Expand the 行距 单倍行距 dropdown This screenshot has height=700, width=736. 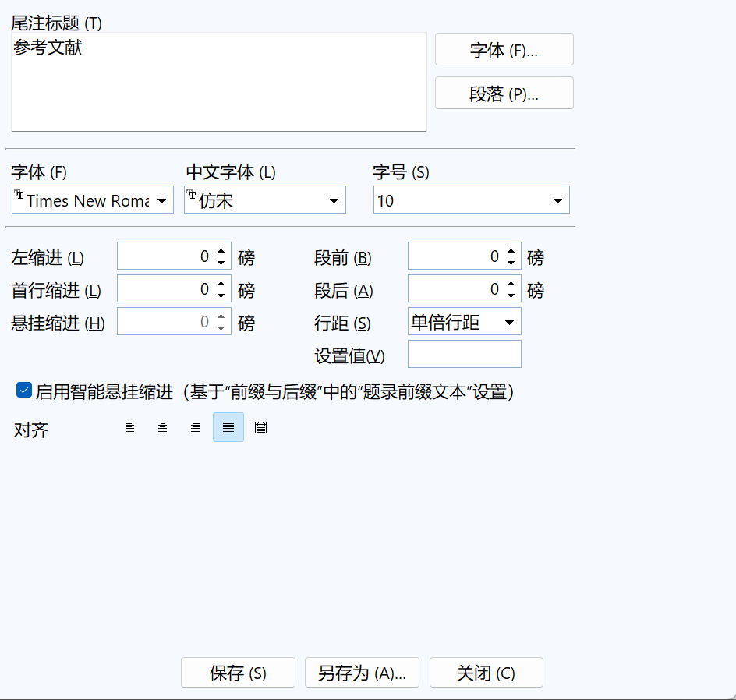coord(509,322)
